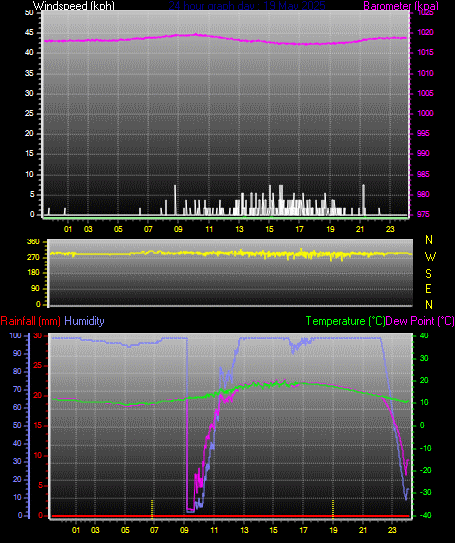Click the 25 value on the red rainfall axis
The image size is (455, 543).
point(37,365)
